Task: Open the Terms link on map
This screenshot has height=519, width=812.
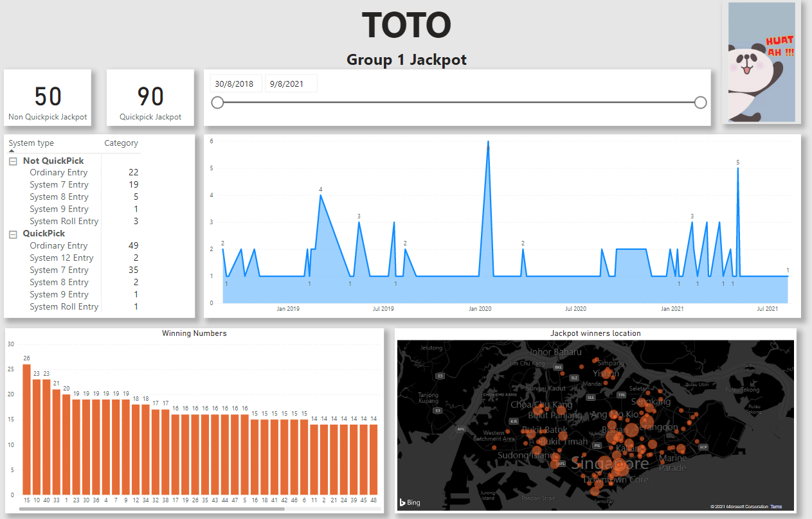Action: pyautogui.click(x=777, y=507)
